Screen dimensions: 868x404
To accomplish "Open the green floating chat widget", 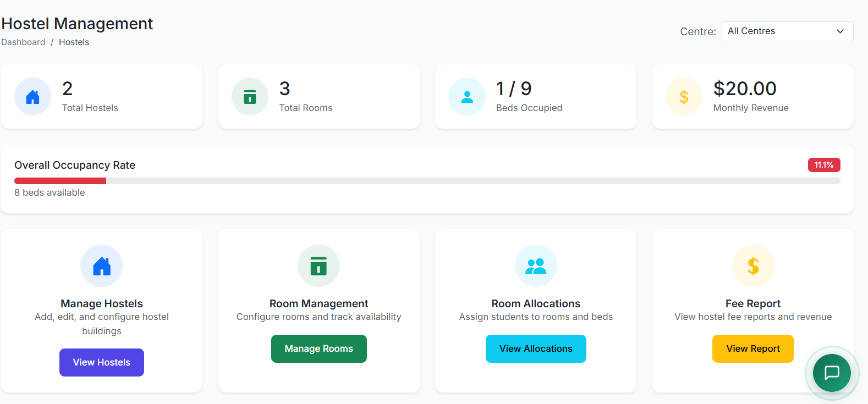I will click(x=832, y=373).
